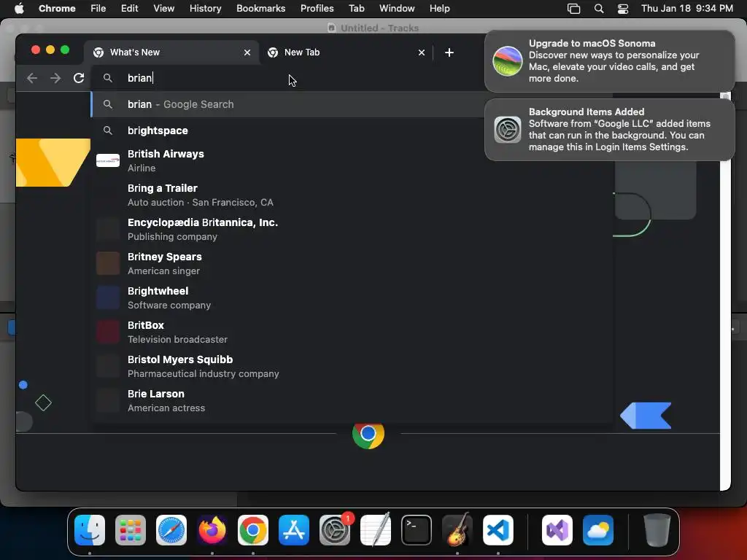The width and height of the screenshot is (747, 560).
Task: Open the Help menu
Action: click(439, 9)
